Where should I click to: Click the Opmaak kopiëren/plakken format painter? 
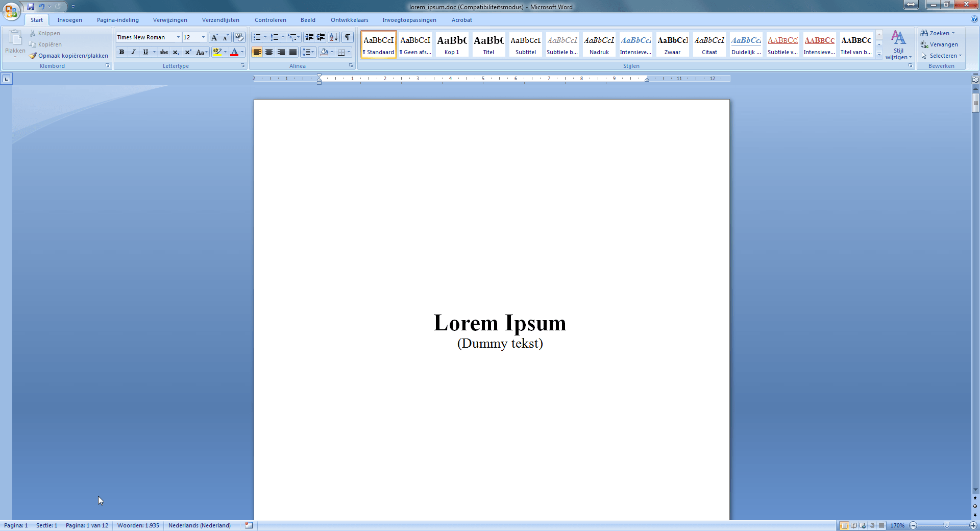(x=69, y=56)
